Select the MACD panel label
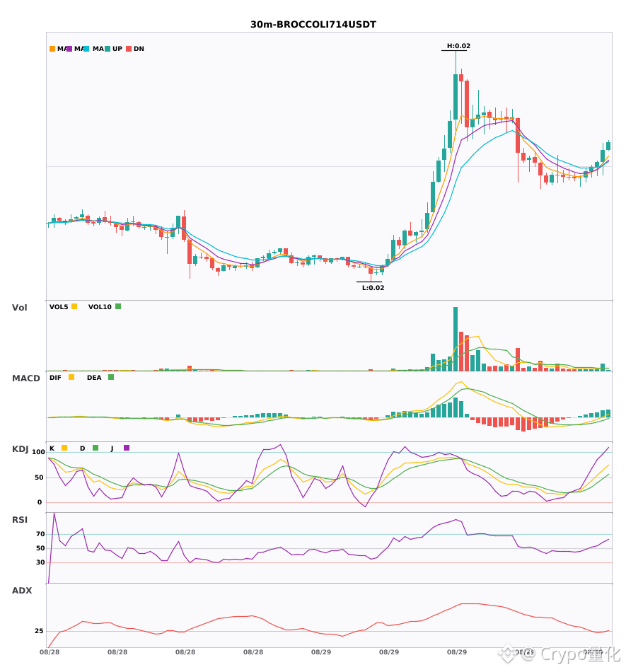 [25, 378]
